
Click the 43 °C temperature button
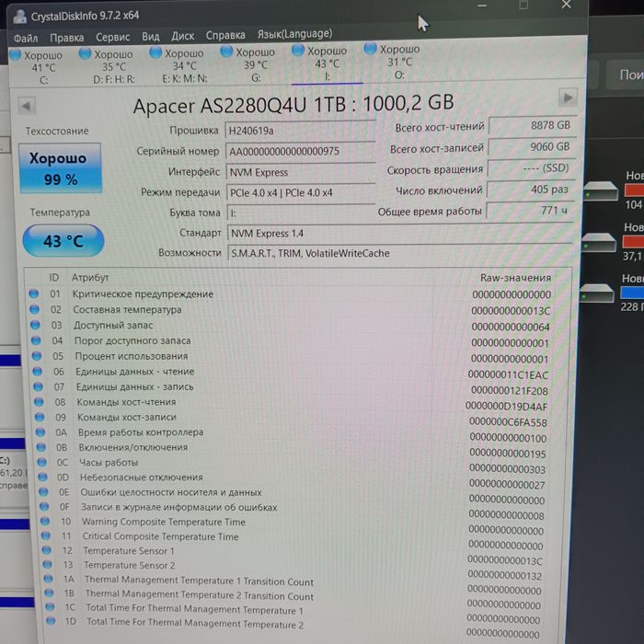(x=63, y=241)
